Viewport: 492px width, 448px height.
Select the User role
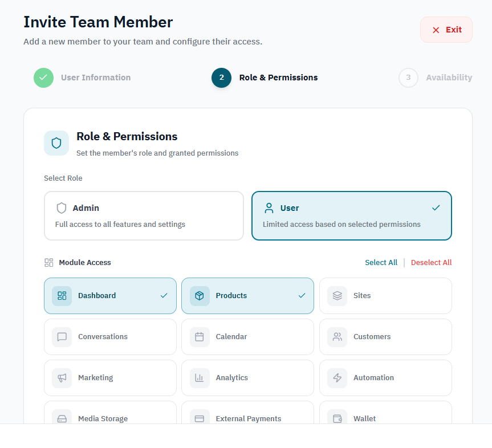[x=351, y=216]
